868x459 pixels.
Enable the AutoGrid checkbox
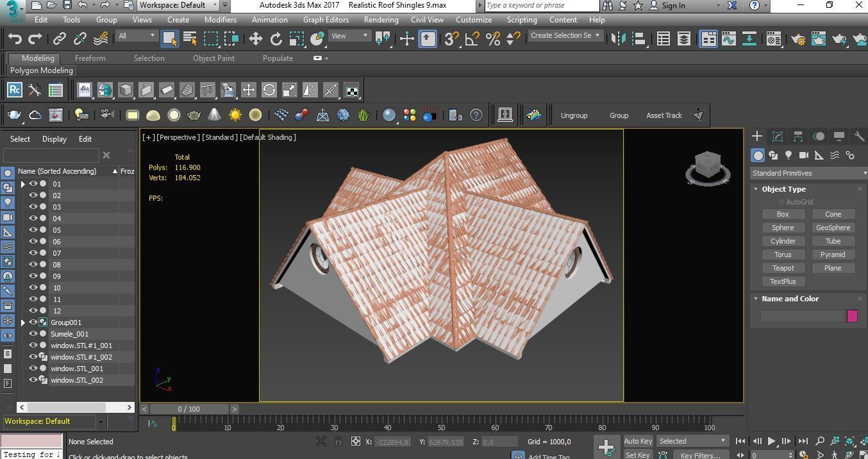(x=781, y=202)
